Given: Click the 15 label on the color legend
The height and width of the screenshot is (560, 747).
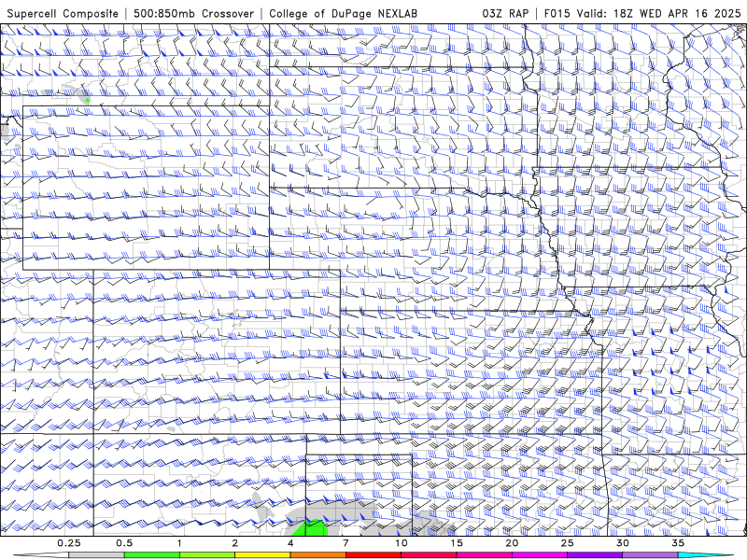Looking at the screenshot, I should tap(457, 543).
